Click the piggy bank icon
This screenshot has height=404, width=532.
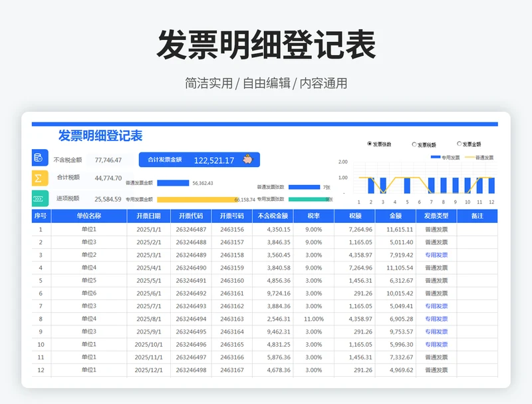pos(248,159)
